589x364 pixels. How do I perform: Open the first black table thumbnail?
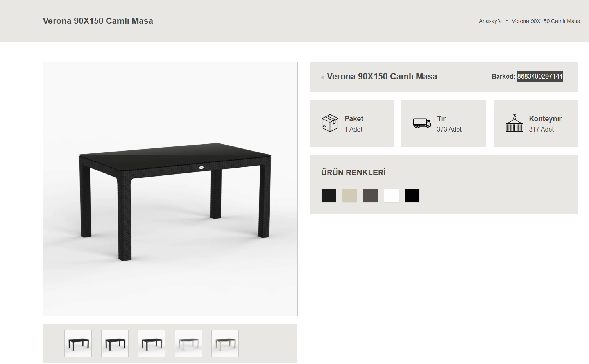tap(78, 343)
